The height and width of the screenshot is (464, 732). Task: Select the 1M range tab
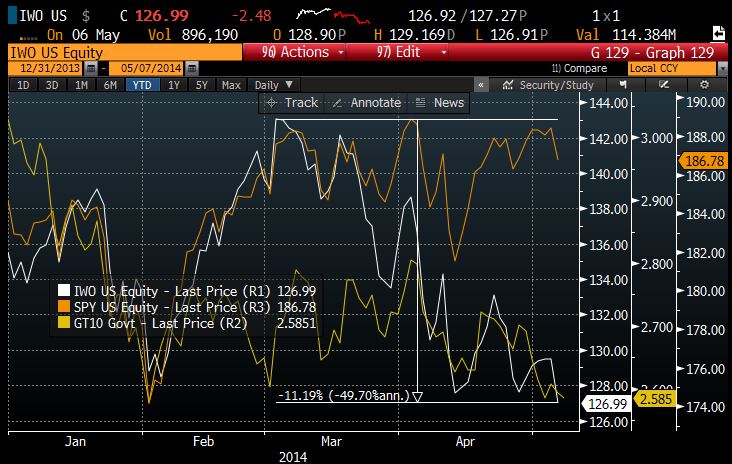[x=81, y=85]
